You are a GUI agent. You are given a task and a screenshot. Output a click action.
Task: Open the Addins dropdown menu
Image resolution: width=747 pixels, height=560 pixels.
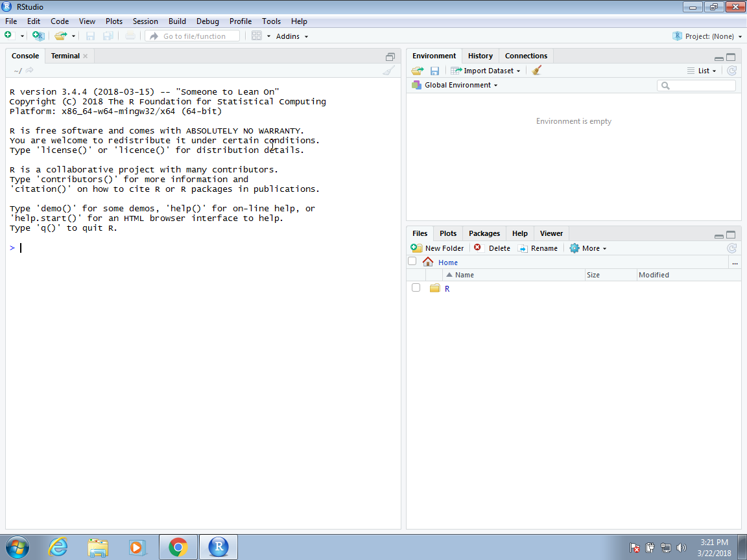(x=292, y=36)
